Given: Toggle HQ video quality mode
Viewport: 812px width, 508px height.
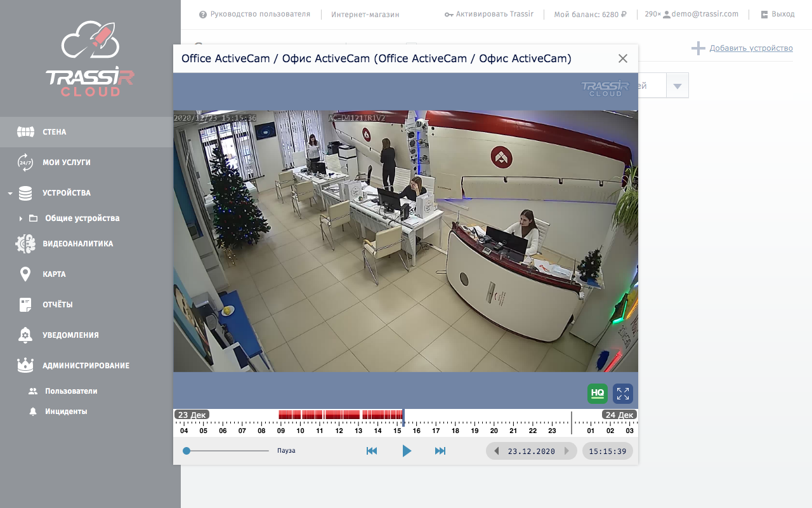Looking at the screenshot, I should coord(597,393).
